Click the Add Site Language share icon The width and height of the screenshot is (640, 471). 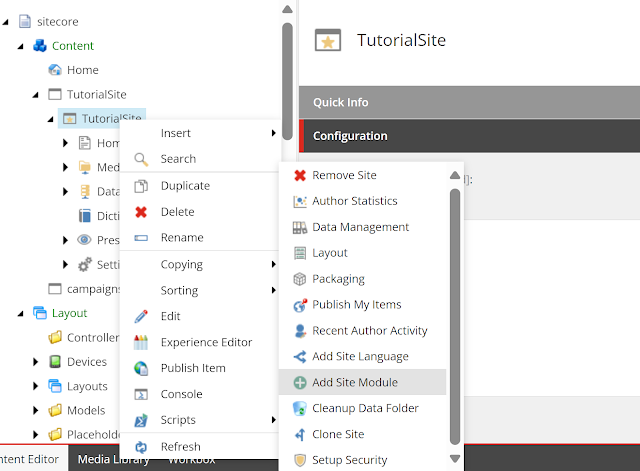pos(300,357)
